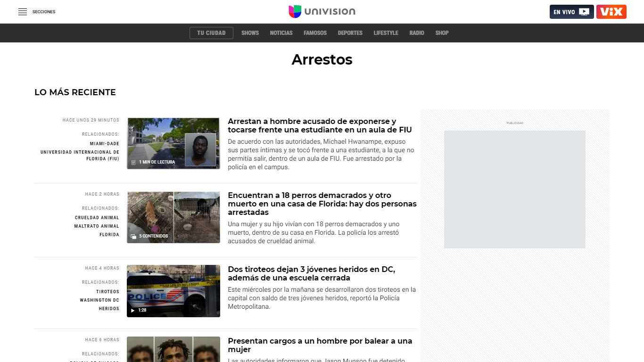Go to the Deportes menu
Image resolution: width=644 pixels, height=362 pixels.
pos(350,33)
